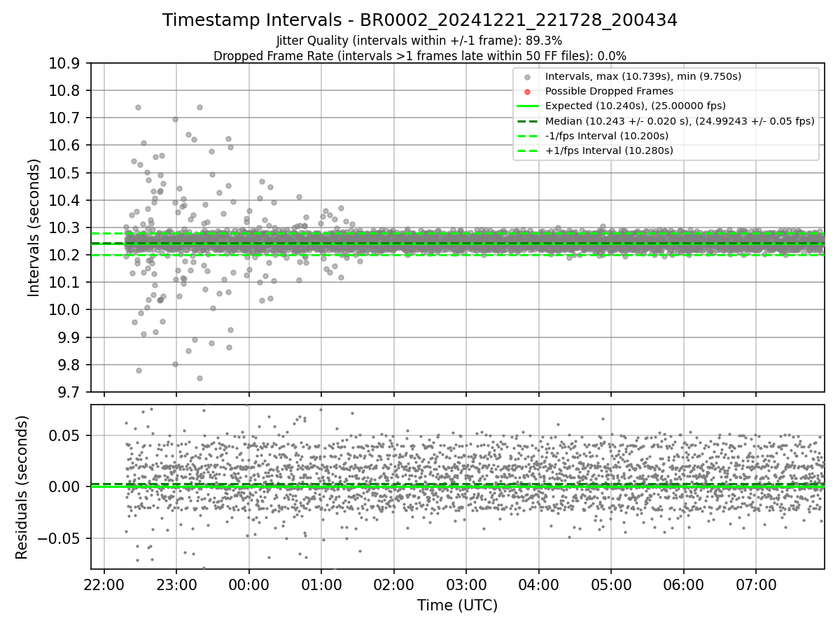Select the Dropped Frame Rate 0.0% subtitle line

tap(420, 55)
